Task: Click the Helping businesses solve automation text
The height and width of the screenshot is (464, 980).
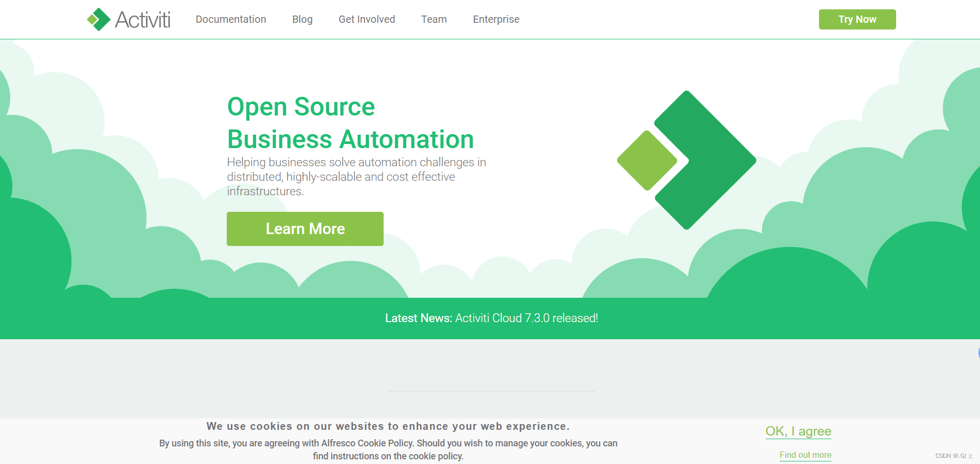Action: tap(356, 177)
